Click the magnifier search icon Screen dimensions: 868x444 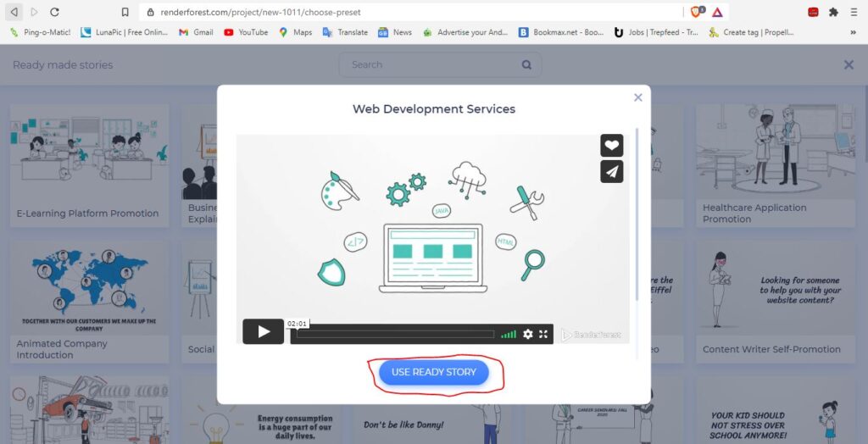[526, 64]
